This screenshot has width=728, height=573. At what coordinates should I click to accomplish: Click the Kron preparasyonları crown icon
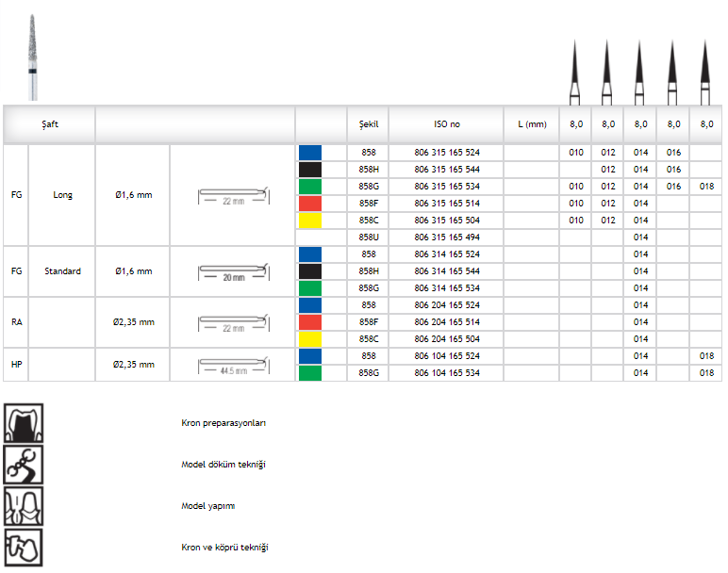point(23,424)
